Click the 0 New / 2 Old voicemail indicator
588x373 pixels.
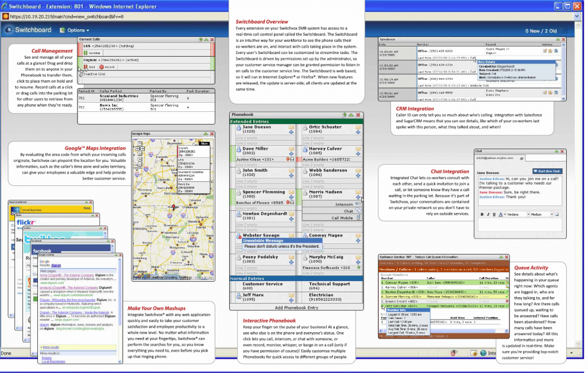(541, 31)
